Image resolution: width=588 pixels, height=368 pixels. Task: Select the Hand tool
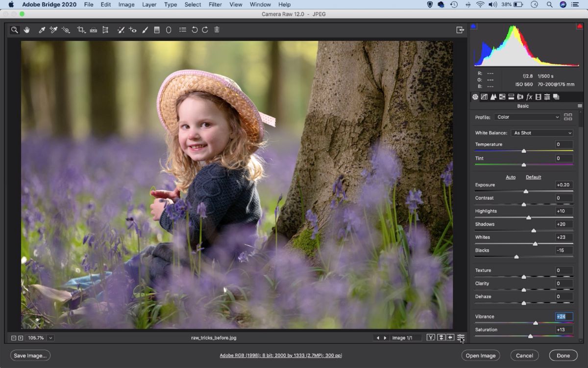pyautogui.click(x=27, y=29)
